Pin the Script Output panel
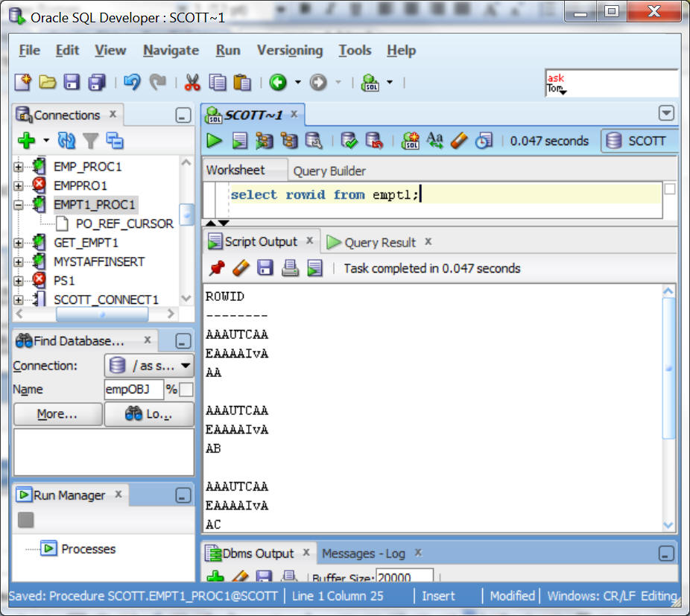The height and width of the screenshot is (616, 690). (216, 268)
